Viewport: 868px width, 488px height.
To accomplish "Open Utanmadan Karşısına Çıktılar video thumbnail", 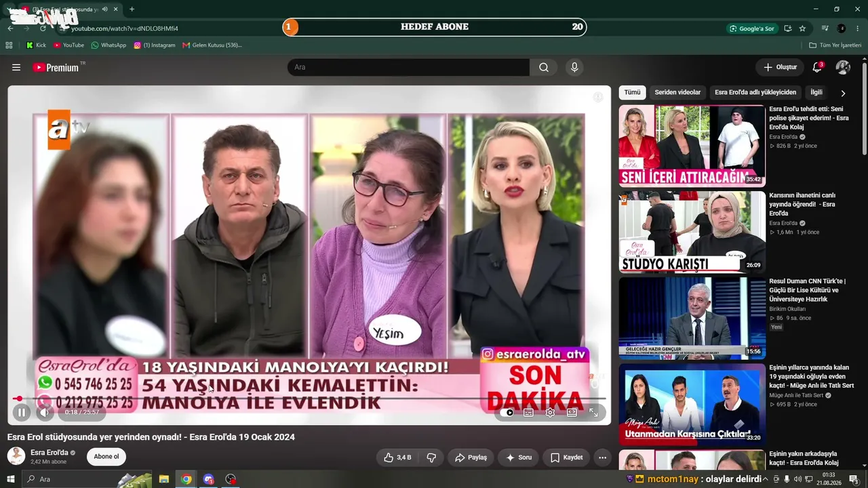I will 692,404.
